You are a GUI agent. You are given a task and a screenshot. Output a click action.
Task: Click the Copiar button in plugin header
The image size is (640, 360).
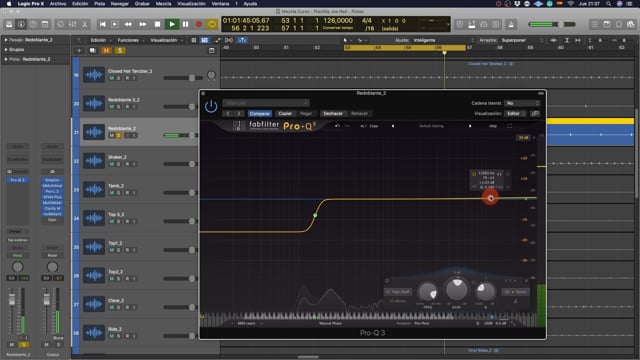(285, 113)
